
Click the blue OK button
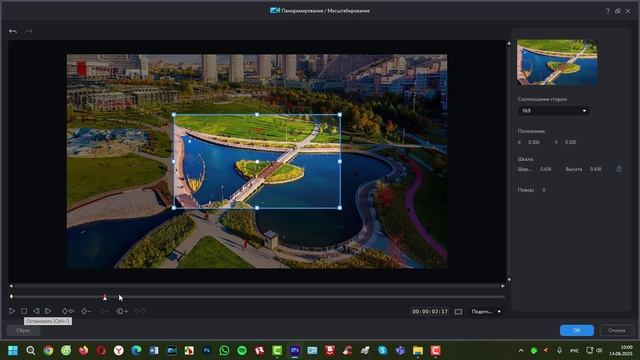(577, 330)
